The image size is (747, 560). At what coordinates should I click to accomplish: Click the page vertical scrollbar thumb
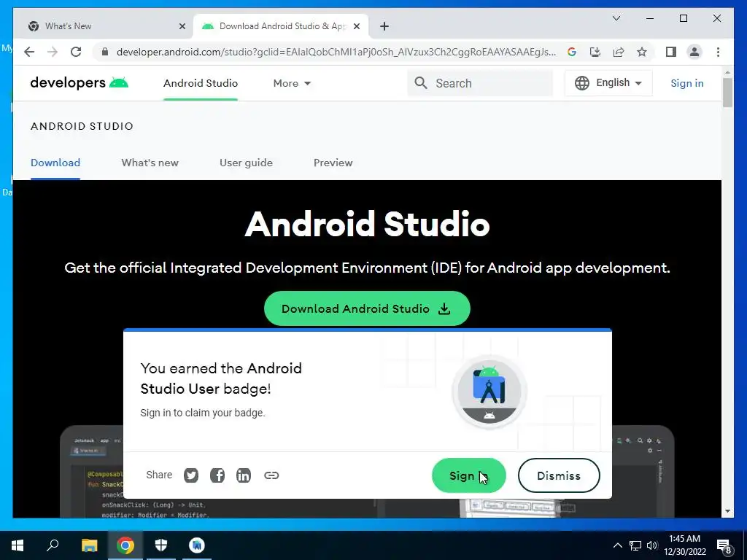tap(727, 93)
